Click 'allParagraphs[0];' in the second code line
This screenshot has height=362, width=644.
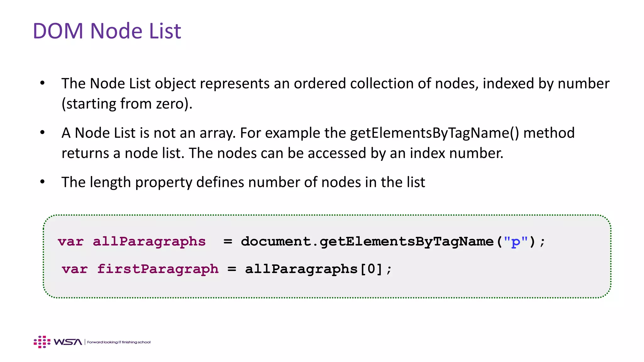pos(319,269)
